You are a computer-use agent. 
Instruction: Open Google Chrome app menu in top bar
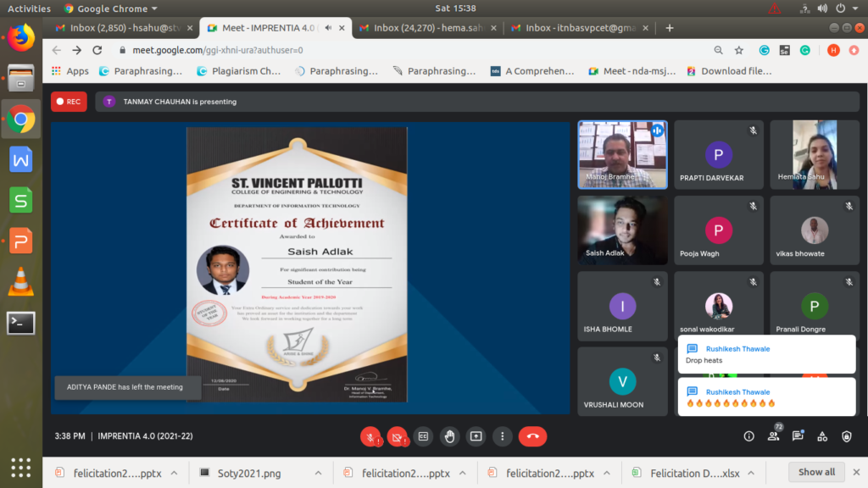(111, 8)
